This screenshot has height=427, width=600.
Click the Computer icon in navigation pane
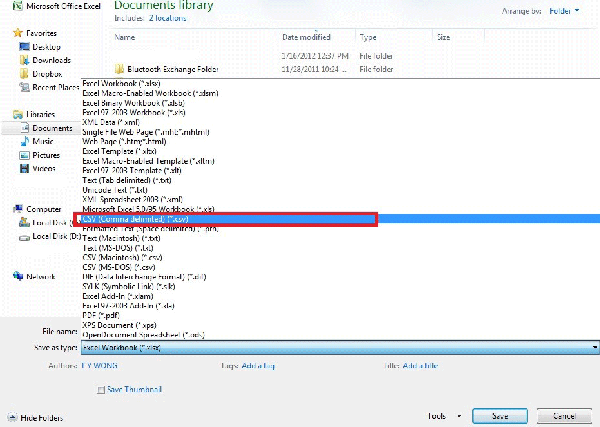(18, 209)
